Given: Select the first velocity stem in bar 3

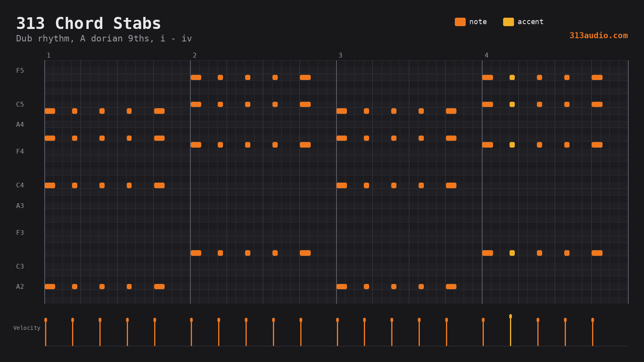Looking at the screenshot, I should [337, 332].
